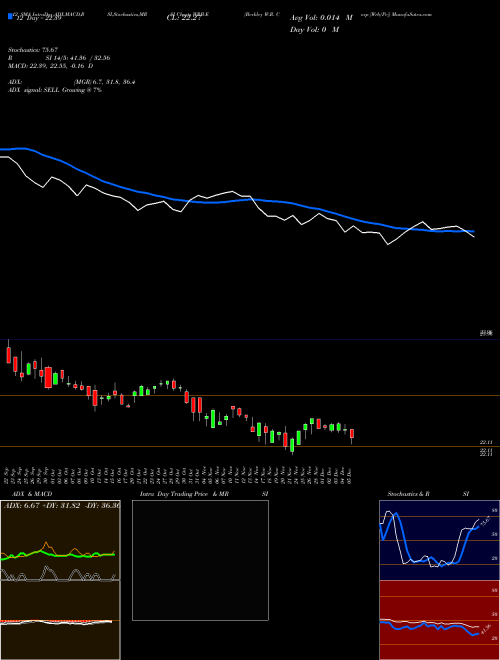Click the 'Intra Day Trading Price & MRSI' title
500x660 pixels.
pos(204,494)
